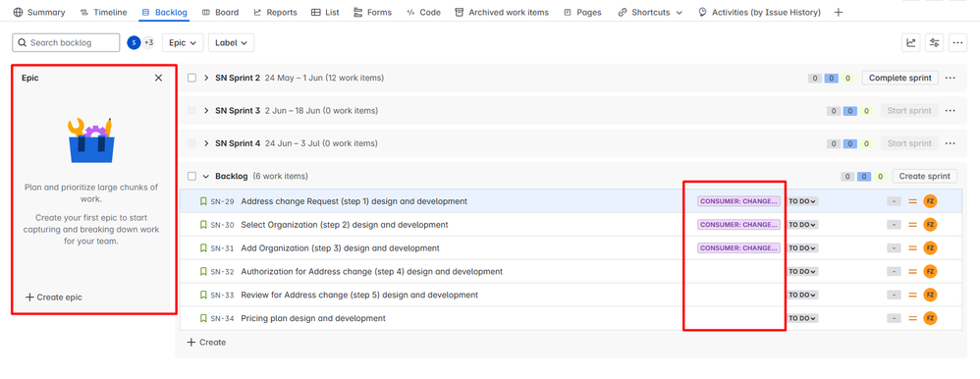Close the Epic panel
This screenshot has height=379, width=980.
pos(158,79)
